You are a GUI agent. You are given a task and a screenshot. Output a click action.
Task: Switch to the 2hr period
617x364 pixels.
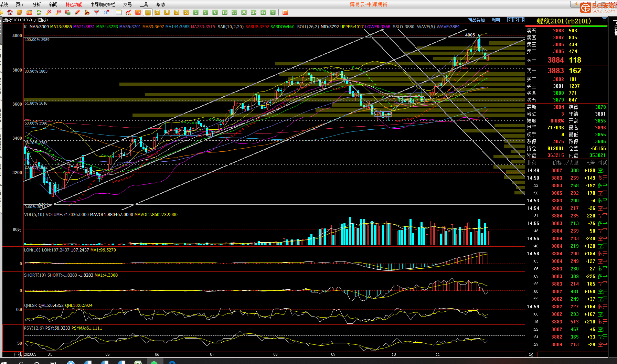(254, 12)
